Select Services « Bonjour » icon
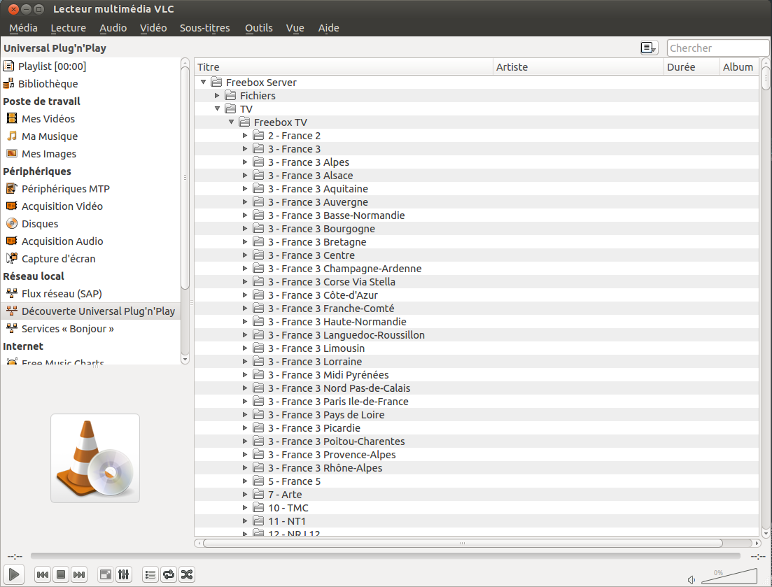The height and width of the screenshot is (587, 772). (x=12, y=328)
